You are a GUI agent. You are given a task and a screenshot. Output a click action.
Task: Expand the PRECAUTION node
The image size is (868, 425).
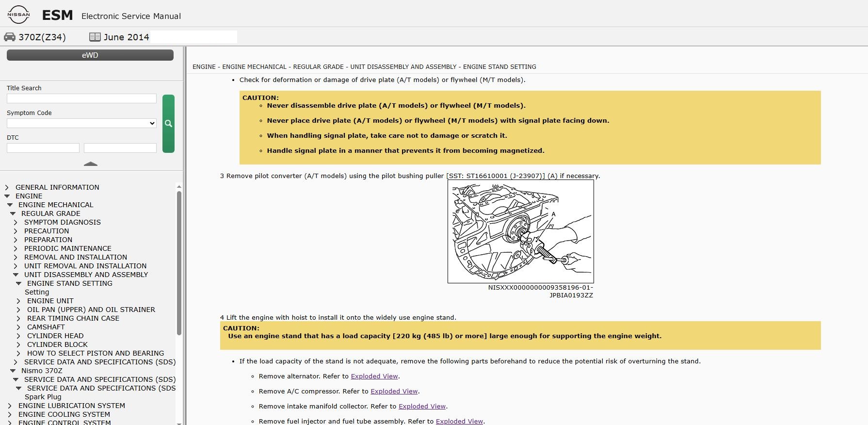16,231
